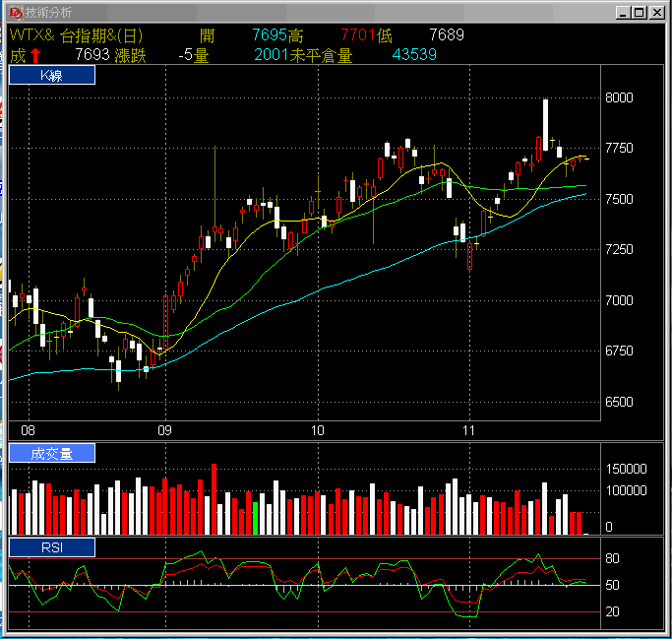Click the red up arrow next to 成
The height and width of the screenshot is (639, 672).
click(x=35, y=56)
